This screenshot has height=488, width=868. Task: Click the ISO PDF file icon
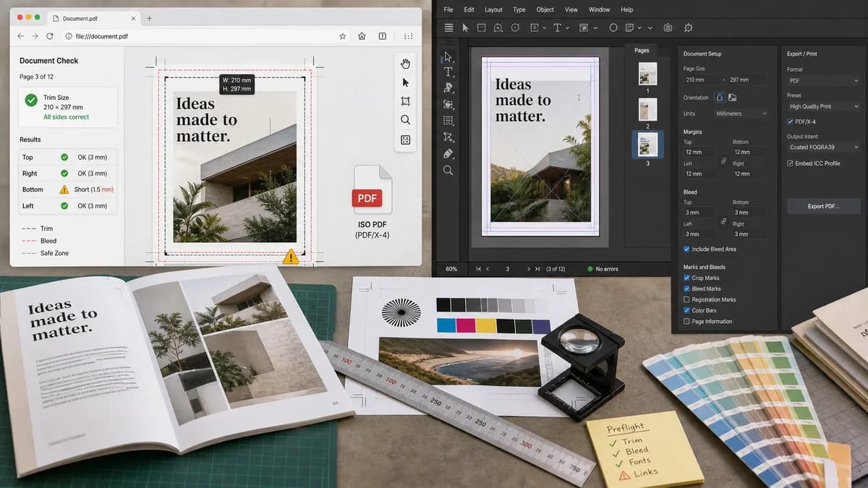pos(372,189)
